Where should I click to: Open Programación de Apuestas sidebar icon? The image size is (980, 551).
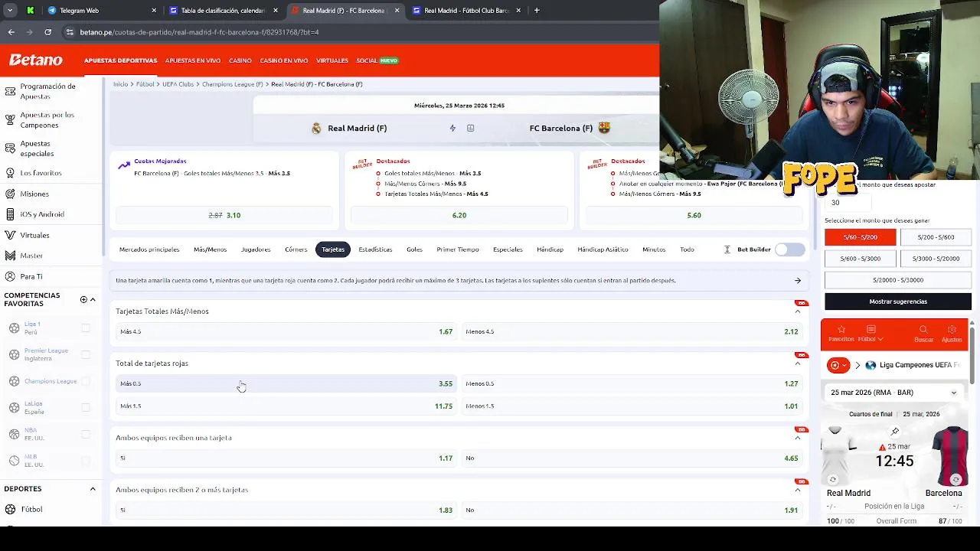10,91
